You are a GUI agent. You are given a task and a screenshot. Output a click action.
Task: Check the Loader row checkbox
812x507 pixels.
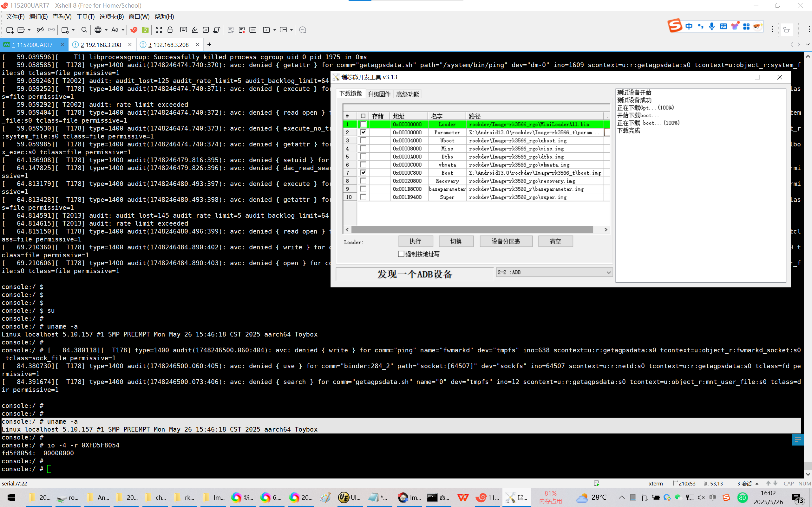tap(363, 125)
